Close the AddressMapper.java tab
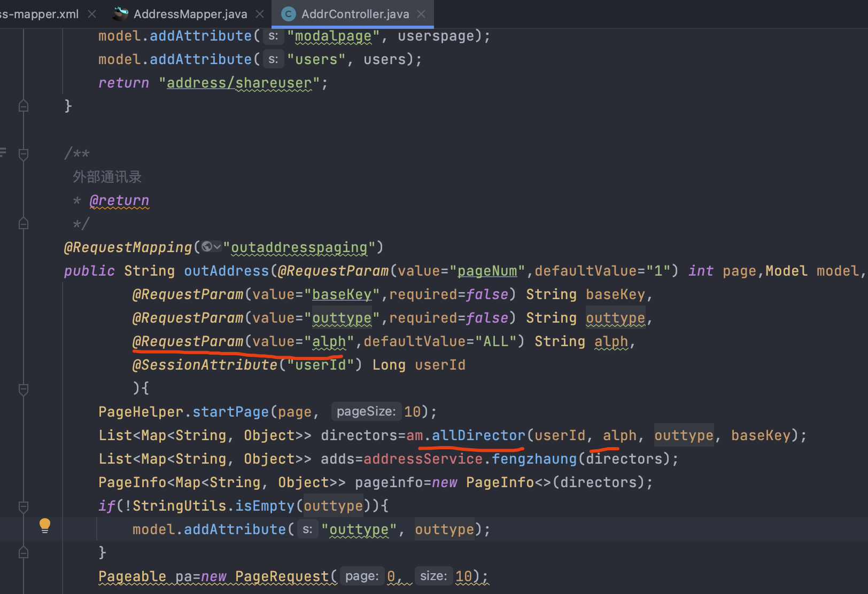The image size is (868, 594). [x=260, y=14]
